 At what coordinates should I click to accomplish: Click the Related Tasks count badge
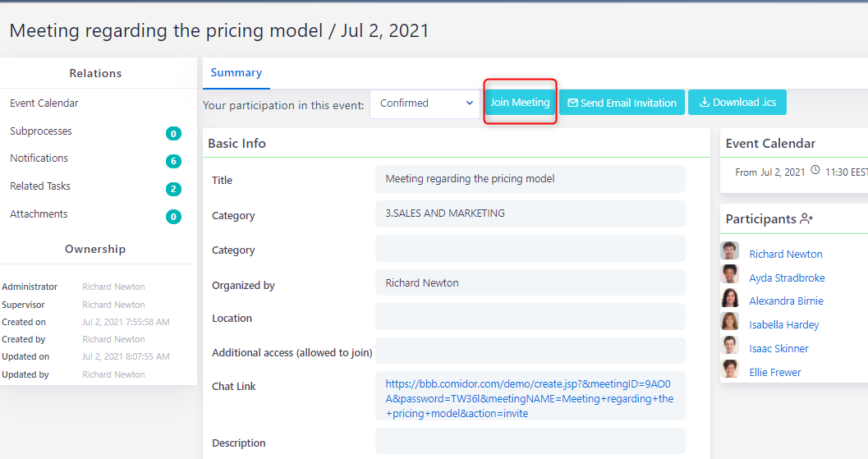pyautogui.click(x=173, y=189)
